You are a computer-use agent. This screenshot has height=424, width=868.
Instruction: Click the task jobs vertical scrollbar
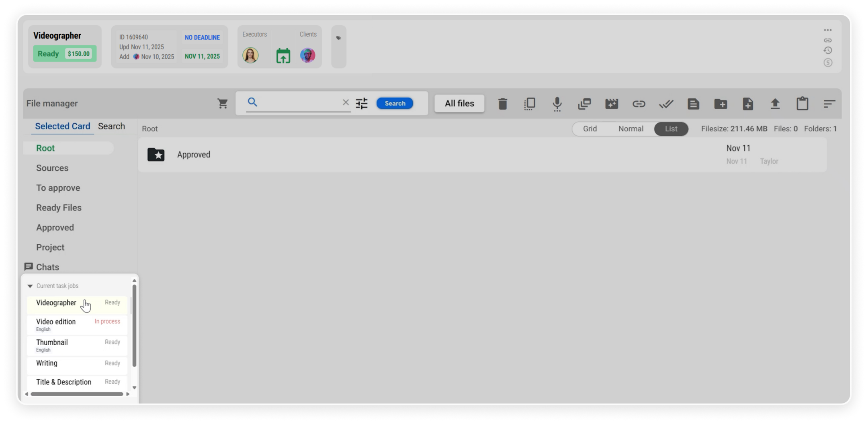[134, 325]
